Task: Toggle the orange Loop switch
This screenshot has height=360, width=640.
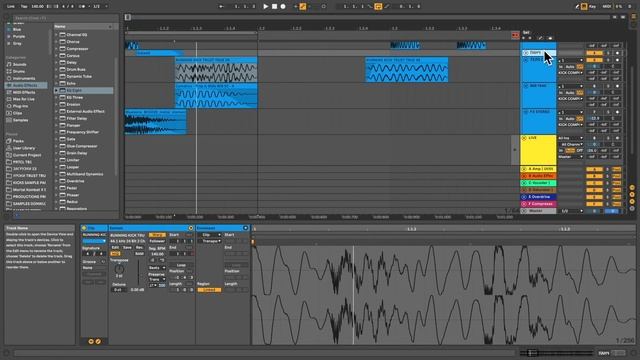Action: tap(378, 7)
